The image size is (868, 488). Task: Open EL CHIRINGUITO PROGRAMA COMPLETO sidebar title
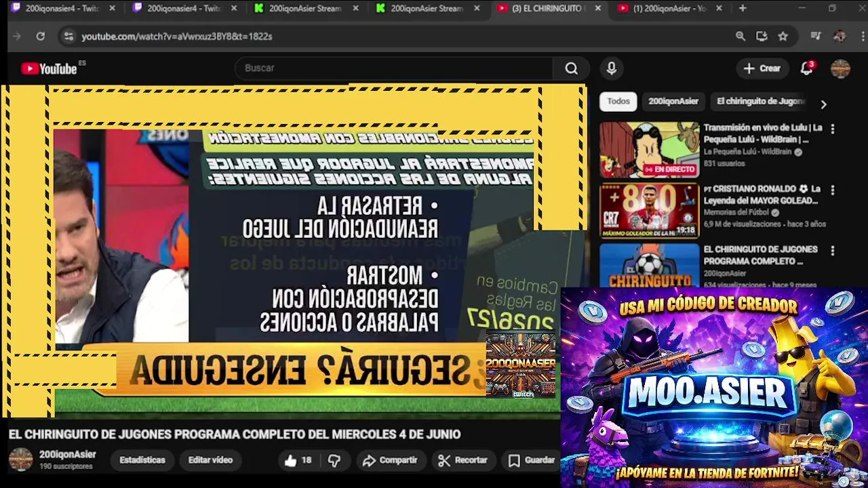(760, 256)
